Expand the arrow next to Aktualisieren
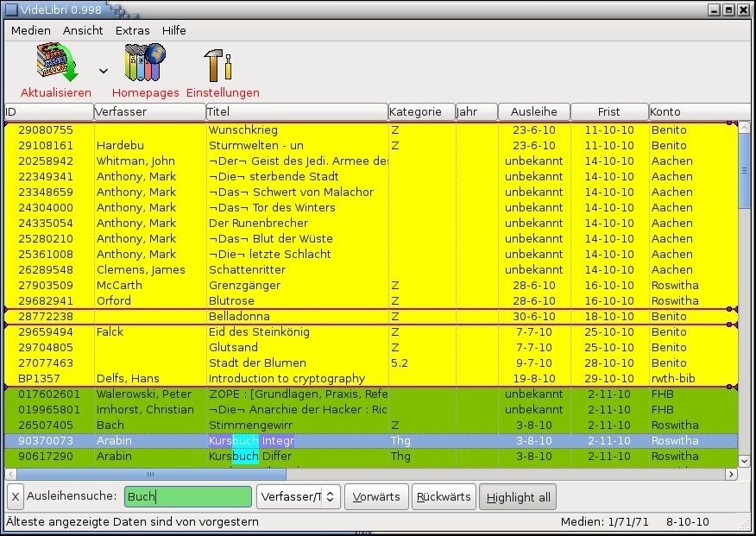 coord(103,71)
